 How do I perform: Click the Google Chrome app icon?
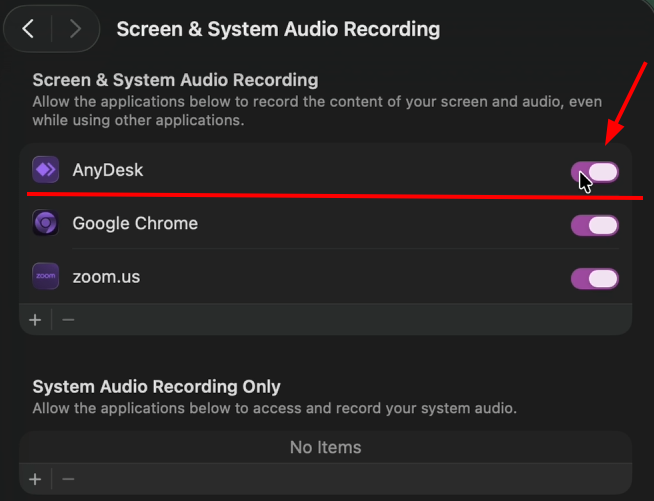46,223
